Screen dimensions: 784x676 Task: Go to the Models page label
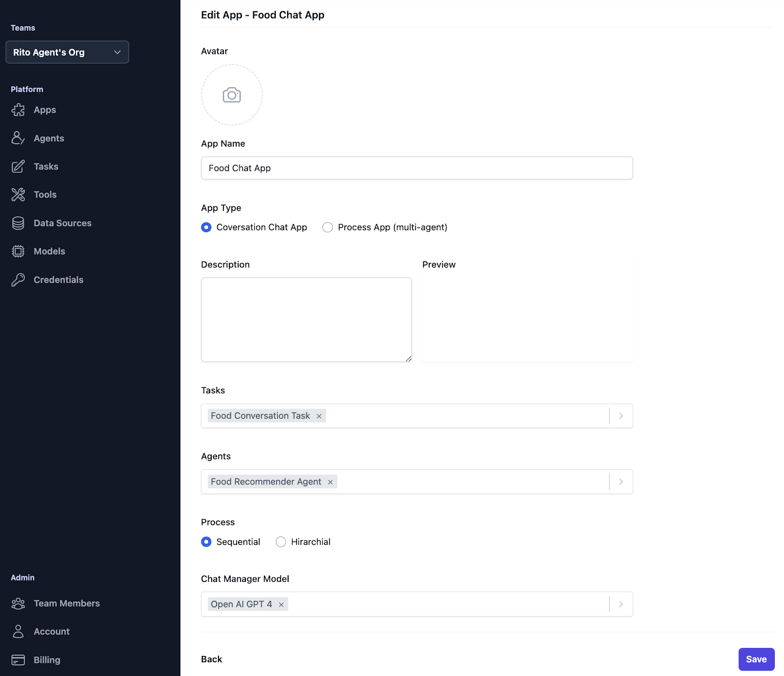coord(49,251)
